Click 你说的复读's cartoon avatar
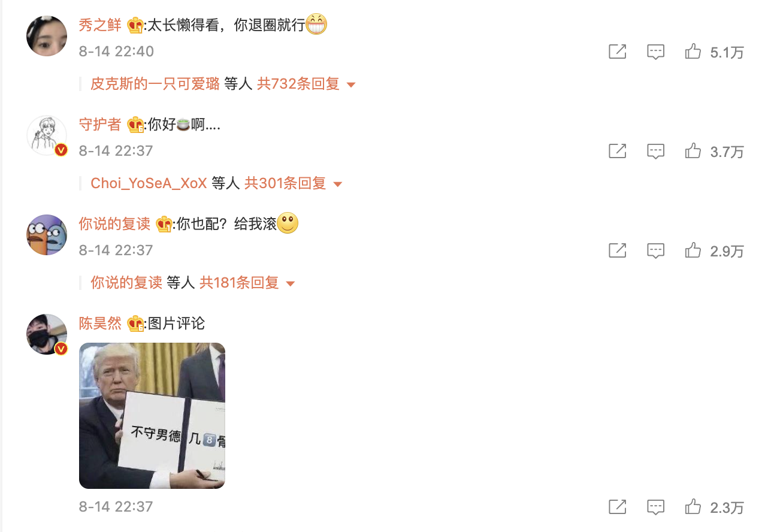768x532 pixels. (x=47, y=235)
